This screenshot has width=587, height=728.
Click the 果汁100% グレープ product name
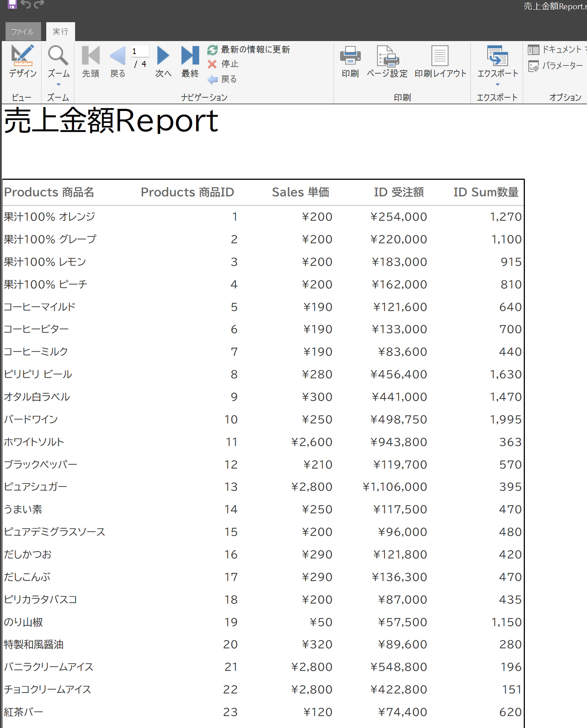pos(50,239)
